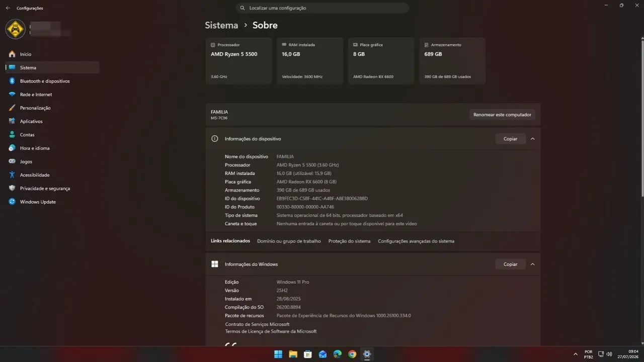This screenshot has height=362, width=644.
Task: Open the Armazenamento 689 GB card
Action: tap(452, 61)
